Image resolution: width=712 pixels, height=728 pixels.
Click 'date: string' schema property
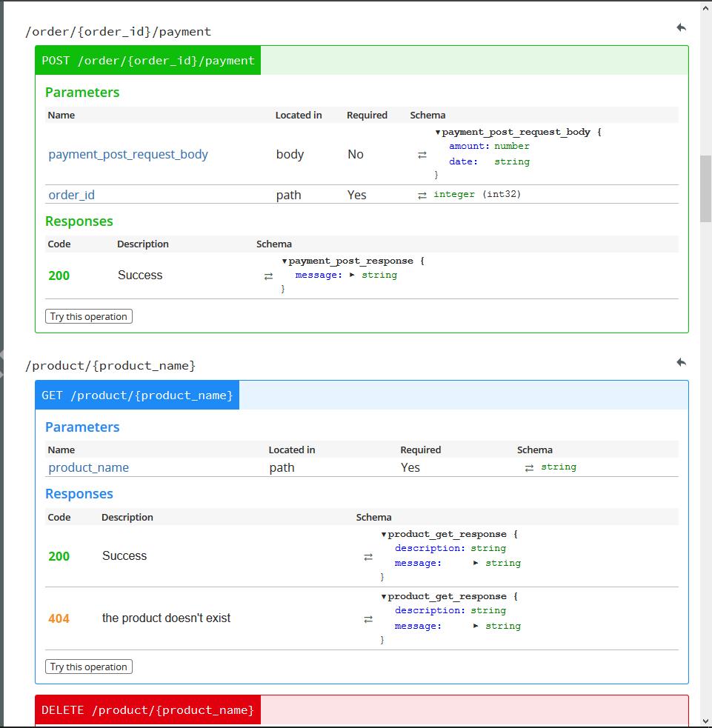pos(489,161)
